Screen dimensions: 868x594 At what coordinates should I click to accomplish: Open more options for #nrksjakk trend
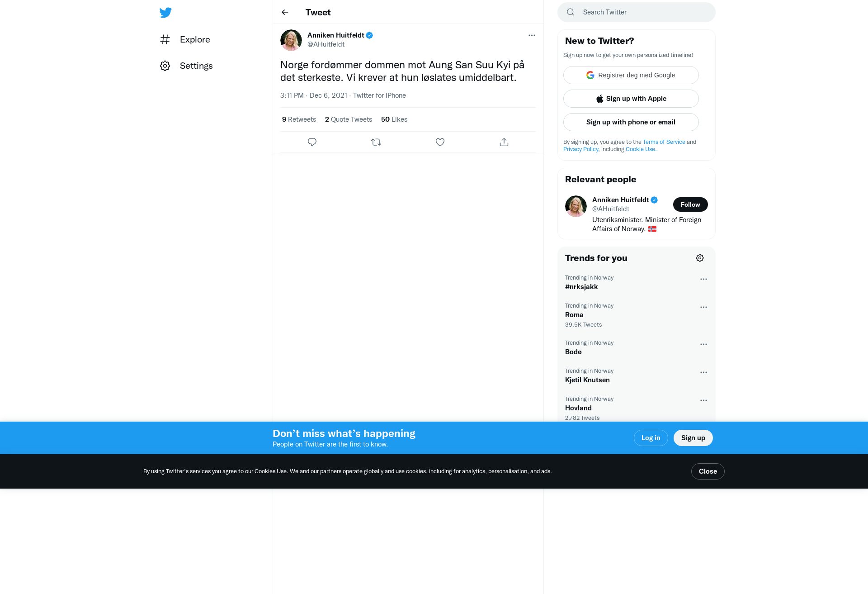coord(703,279)
